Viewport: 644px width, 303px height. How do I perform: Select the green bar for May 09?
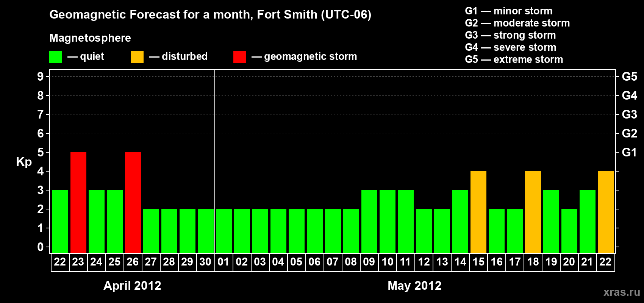(x=369, y=222)
